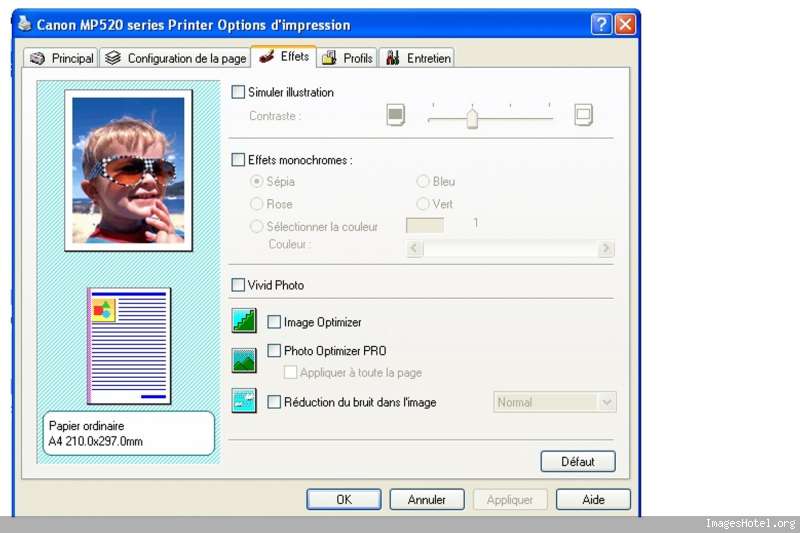The height and width of the screenshot is (533, 800).
Task: Choose the Vert radio button
Action: click(422, 204)
